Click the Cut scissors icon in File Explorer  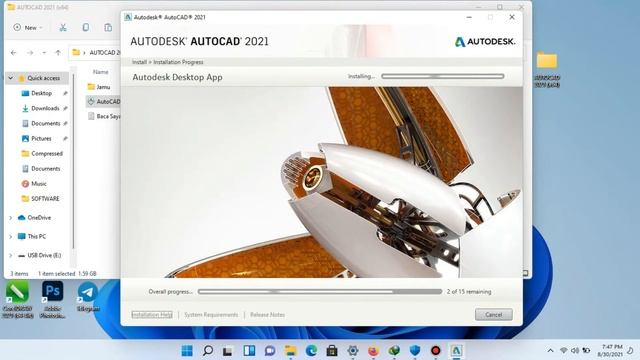pyautogui.click(x=63, y=28)
